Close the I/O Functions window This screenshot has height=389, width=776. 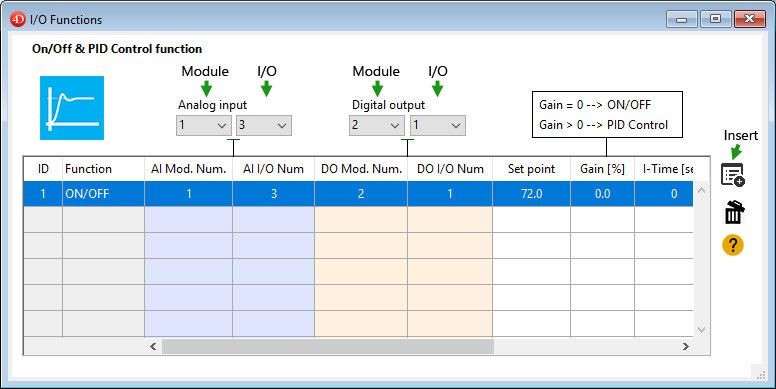(x=749, y=19)
